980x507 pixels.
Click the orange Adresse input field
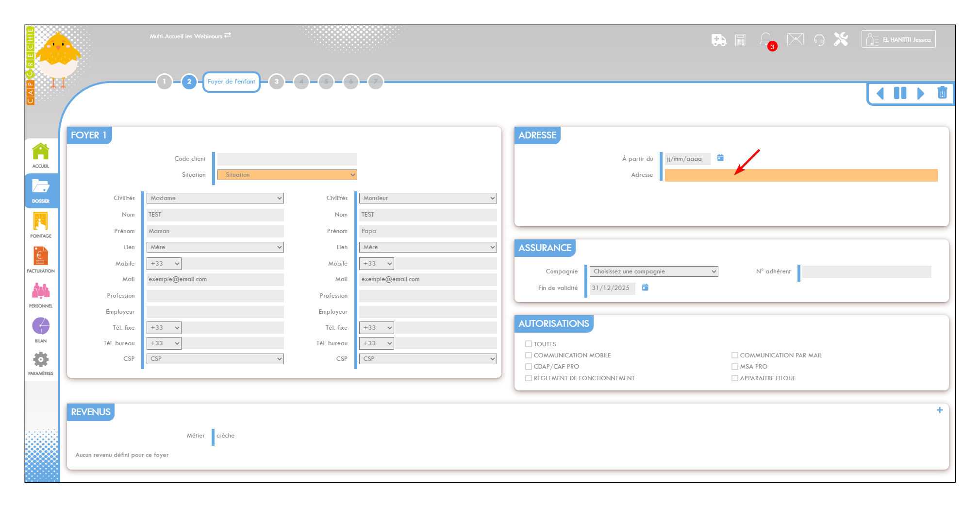click(801, 175)
